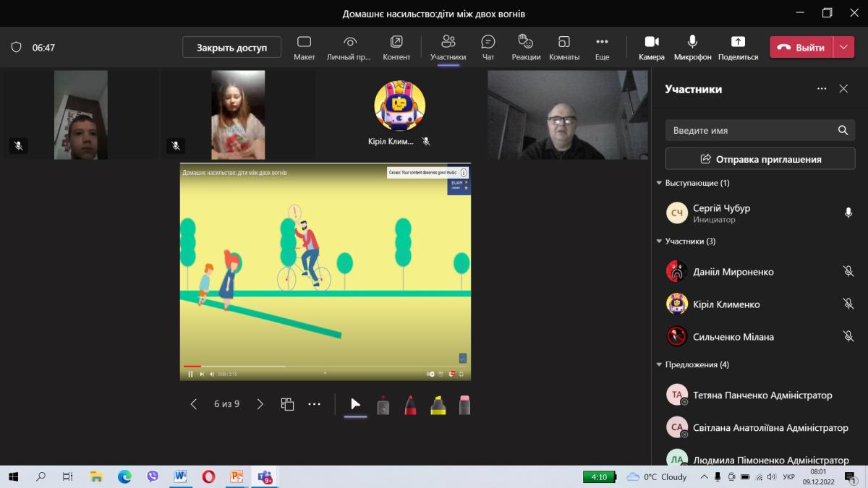Seek on the video progress bar
Image resolution: width=868 pixels, height=488 pixels.
(x=325, y=366)
